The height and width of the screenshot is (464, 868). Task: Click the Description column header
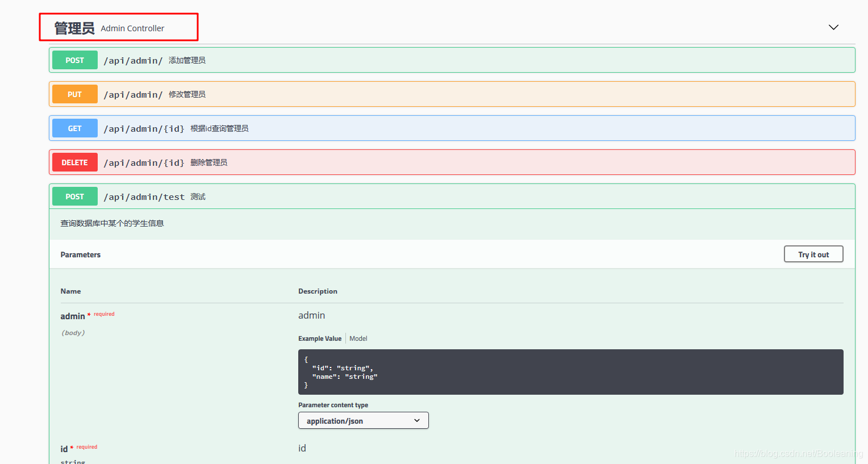[x=318, y=291]
